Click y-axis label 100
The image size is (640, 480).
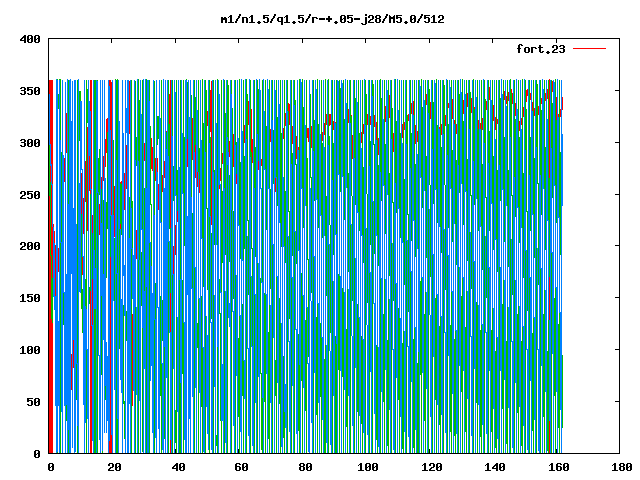pyautogui.click(x=30, y=350)
